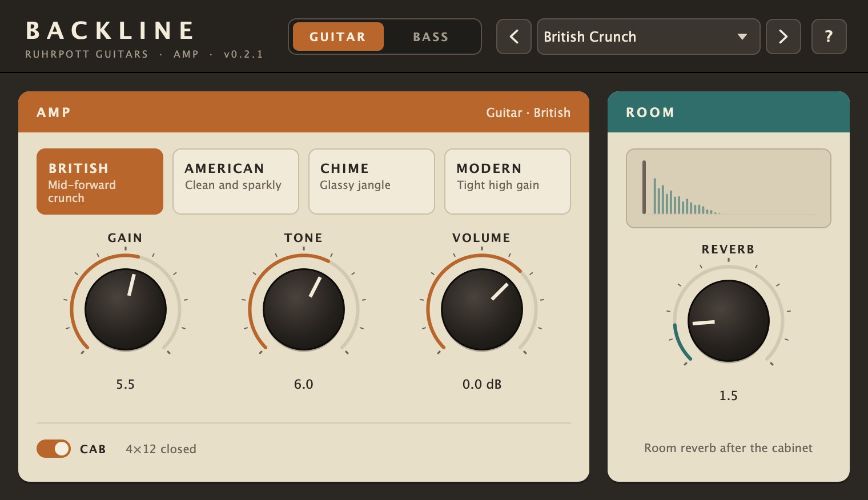Open the British Crunch preset dropdown
The height and width of the screenshot is (500, 868).
(648, 37)
